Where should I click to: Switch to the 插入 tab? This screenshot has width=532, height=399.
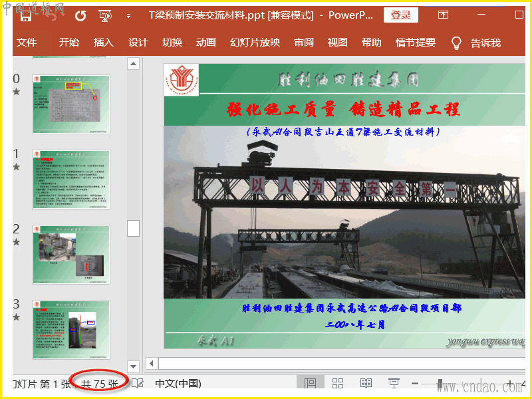104,43
